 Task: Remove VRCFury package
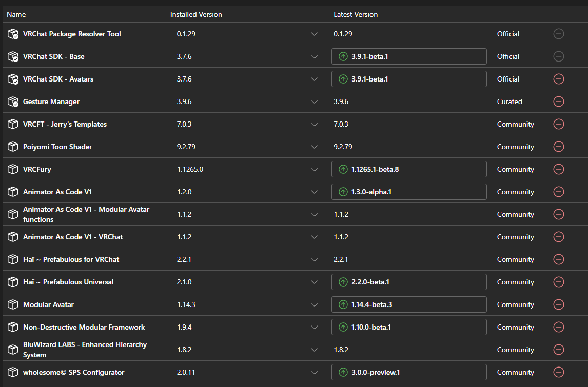coord(558,169)
